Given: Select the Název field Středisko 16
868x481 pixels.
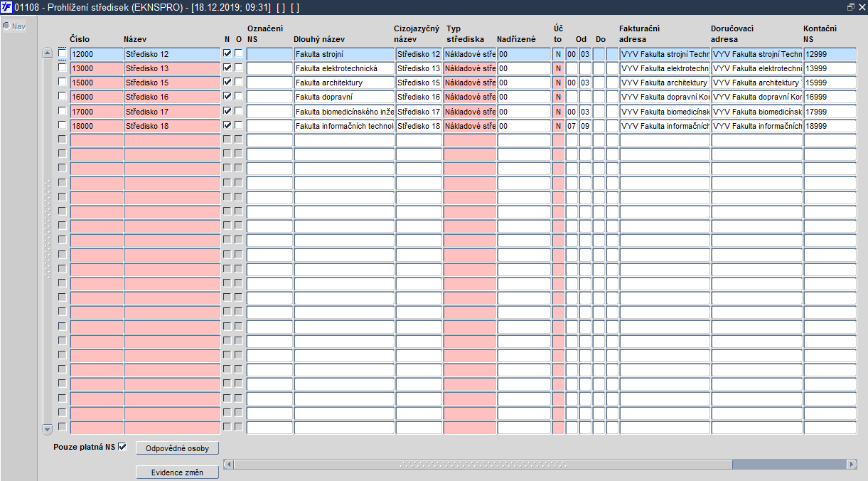Looking at the screenshot, I should [x=172, y=97].
